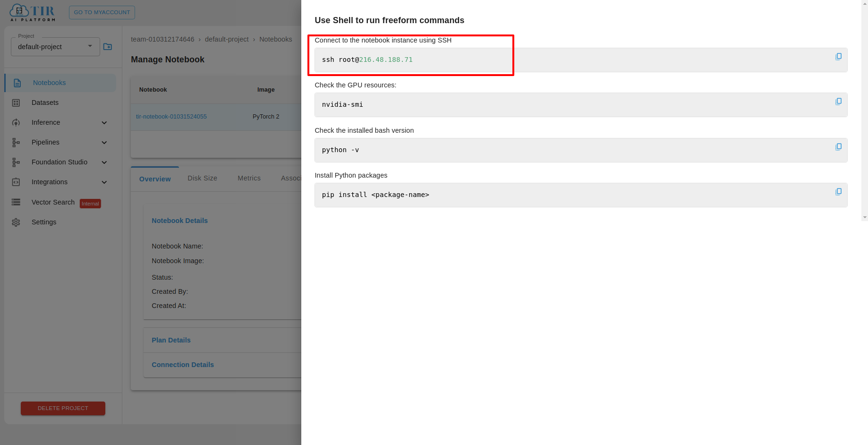The image size is (868, 445).
Task: Click the Pipelines sidebar icon
Action: (x=16, y=143)
